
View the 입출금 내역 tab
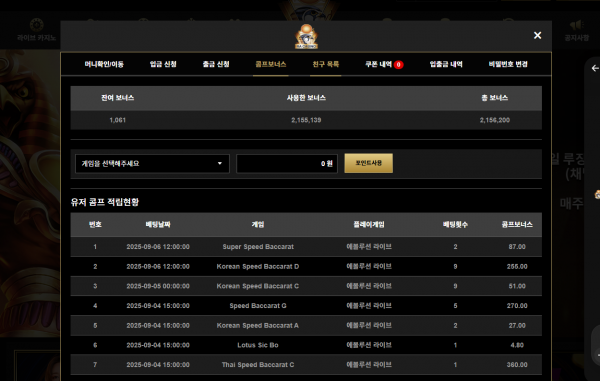point(446,64)
